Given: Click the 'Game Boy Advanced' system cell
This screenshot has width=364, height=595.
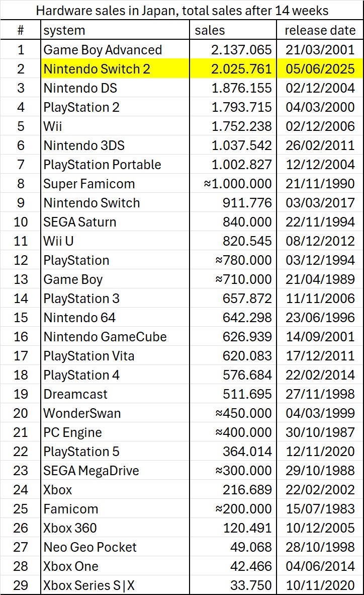Looking at the screenshot, I should click(115, 50).
